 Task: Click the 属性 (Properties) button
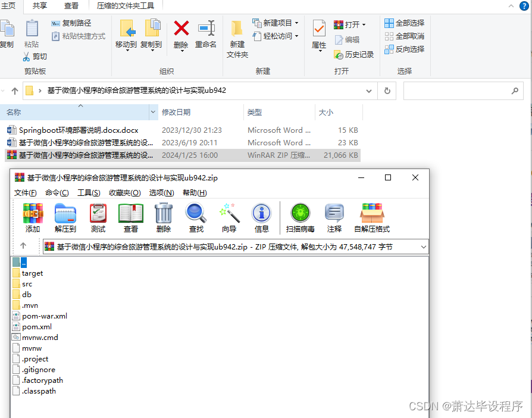(319, 33)
